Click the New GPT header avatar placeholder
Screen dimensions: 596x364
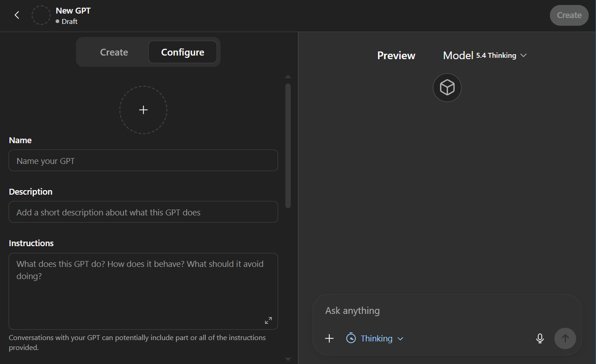click(41, 15)
